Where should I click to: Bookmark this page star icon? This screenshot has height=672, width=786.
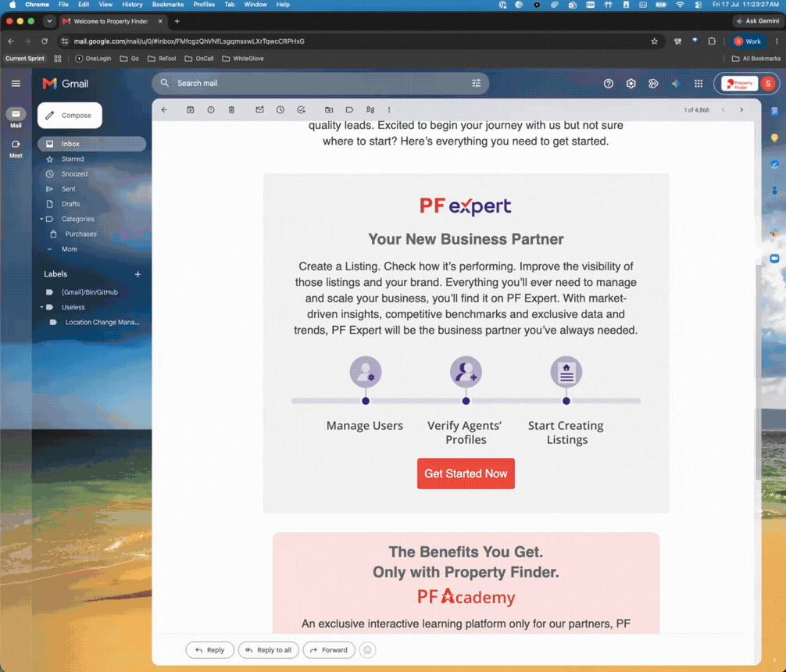[x=654, y=41]
